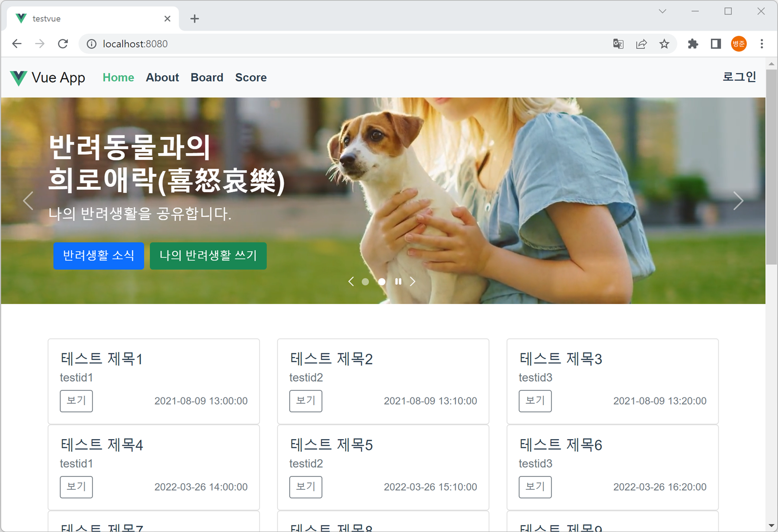
Task: Click 보기 button on 테스트 제목6 card
Action: click(x=535, y=487)
